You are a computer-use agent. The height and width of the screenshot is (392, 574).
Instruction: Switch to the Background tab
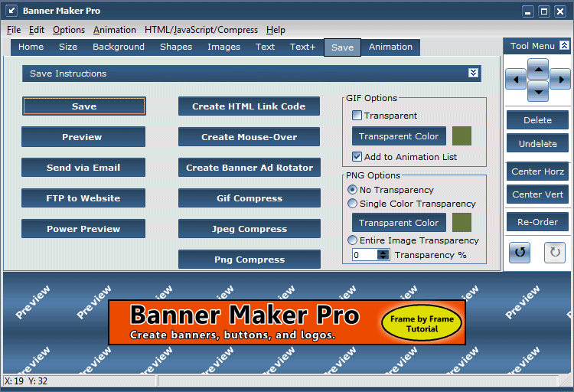[119, 47]
